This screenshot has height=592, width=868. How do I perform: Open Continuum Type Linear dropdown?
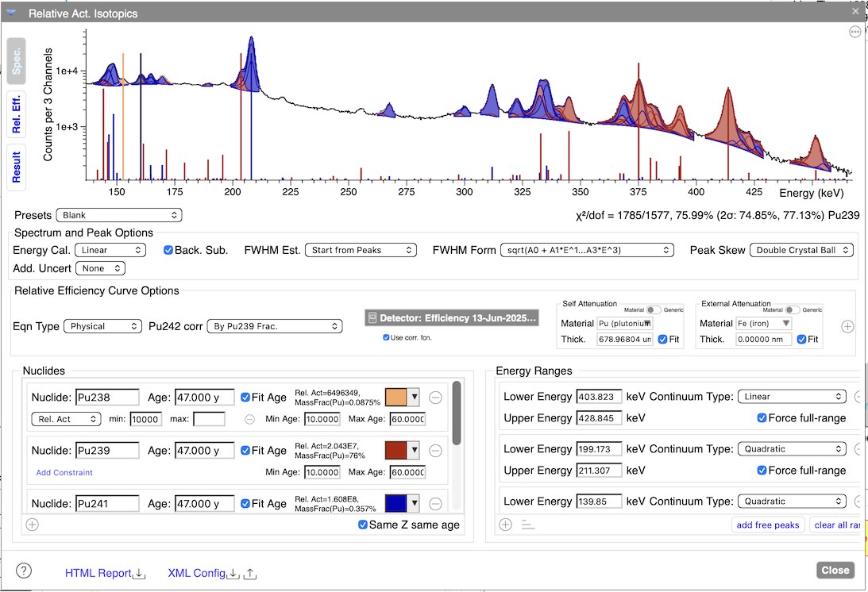792,397
